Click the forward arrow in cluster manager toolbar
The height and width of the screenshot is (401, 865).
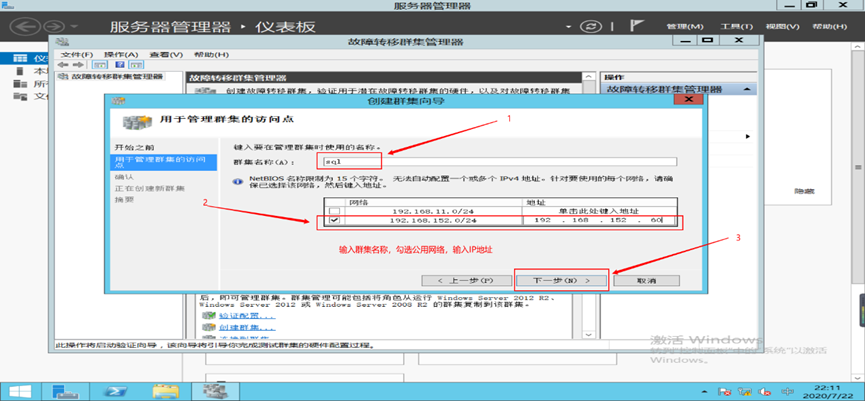tap(78, 64)
